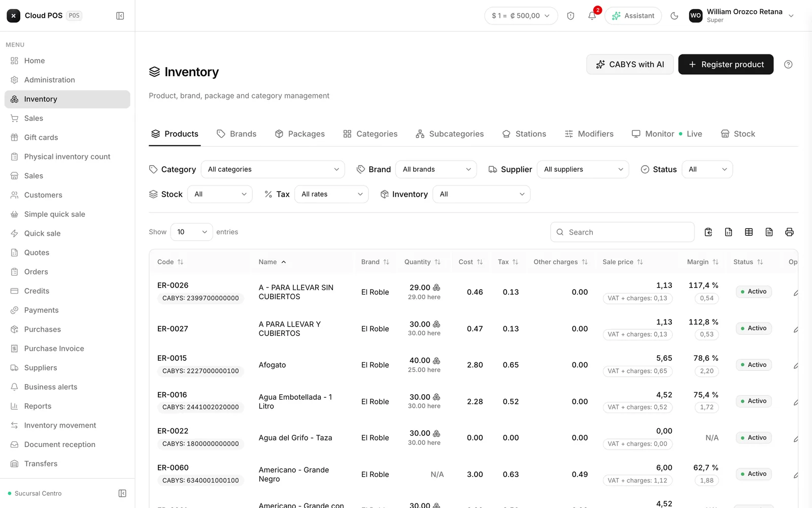Click Register product button
Image resolution: width=812 pixels, height=508 pixels.
[x=726, y=65]
